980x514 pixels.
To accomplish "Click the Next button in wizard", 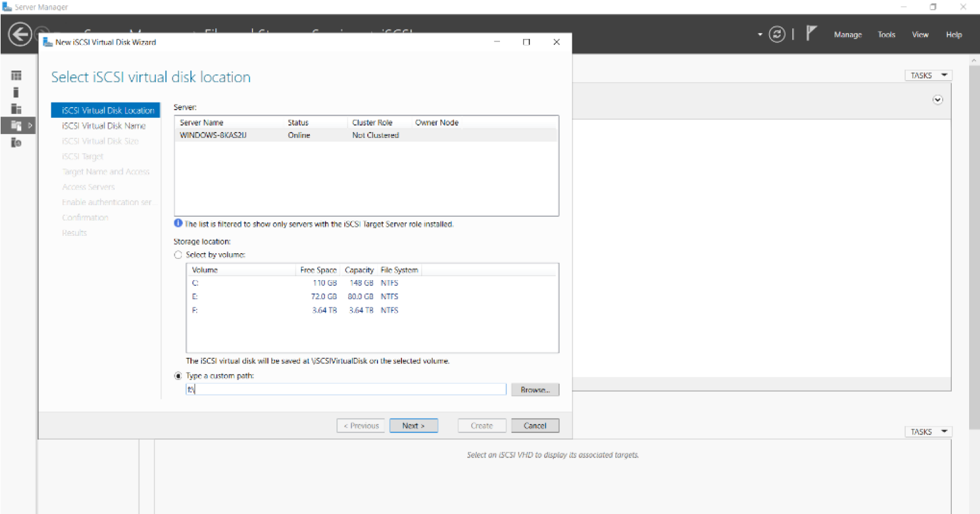I will pos(413,426).
